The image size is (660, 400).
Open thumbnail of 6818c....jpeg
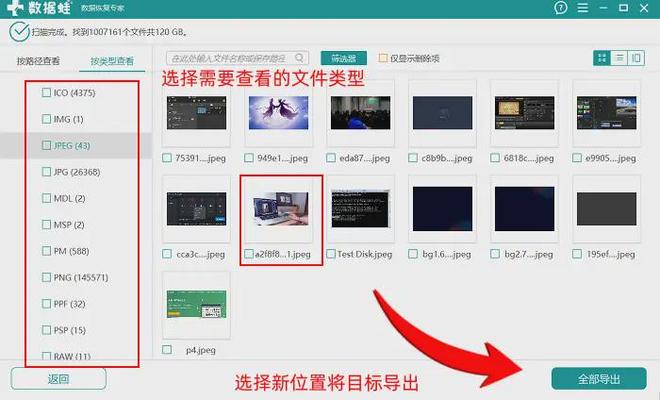pyautogui.click(x=524, y=113)
